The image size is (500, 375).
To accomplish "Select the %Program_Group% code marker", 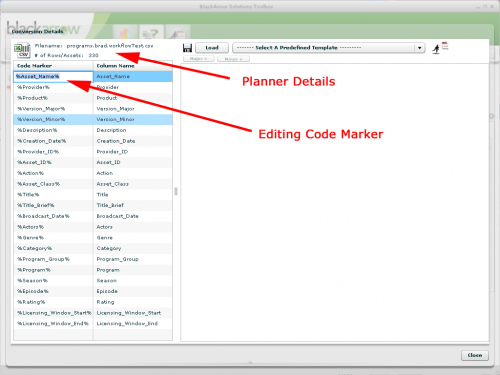I will pos(53,259).
